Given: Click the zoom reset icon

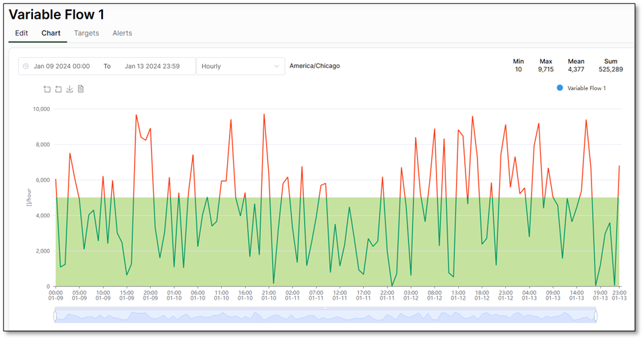Looking at the screenshot, I should [x=59, y=89].
